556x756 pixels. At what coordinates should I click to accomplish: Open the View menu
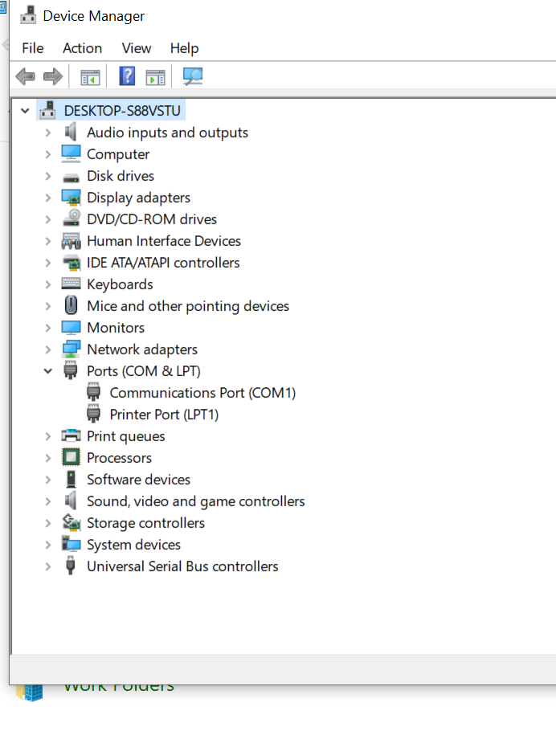point(137,48)
